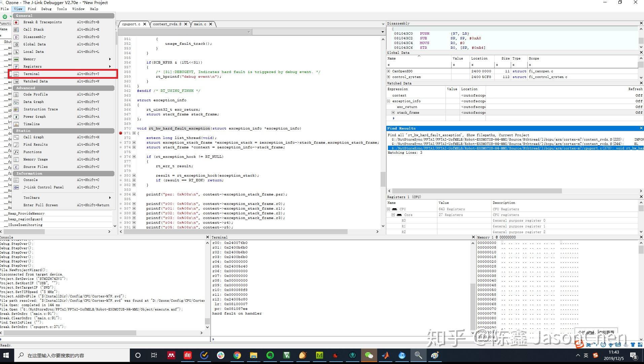Click the Break & Tracepoints menu icon

click(x=16, y=22)
